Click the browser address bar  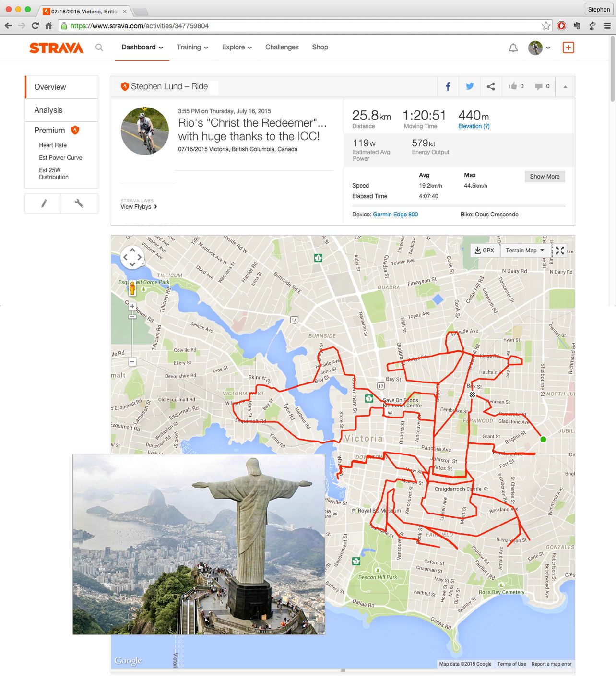click(305, 26)
